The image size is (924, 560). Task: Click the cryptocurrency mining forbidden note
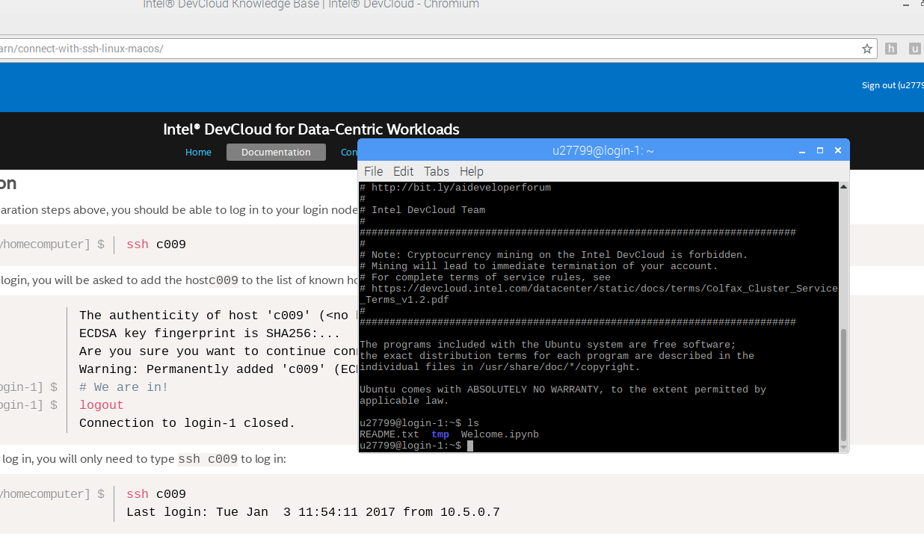(554, 255)
